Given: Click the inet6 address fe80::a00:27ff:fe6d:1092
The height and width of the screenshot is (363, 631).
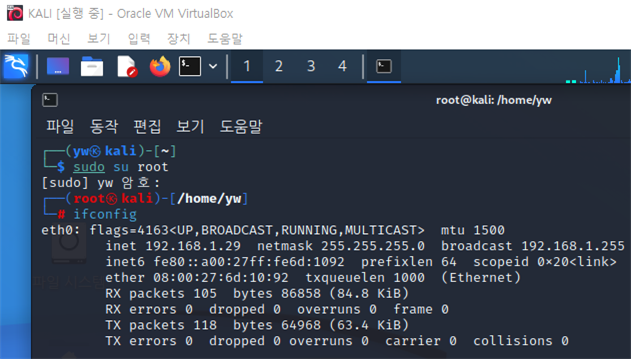Looking at the screenshot, I should (x=249, y=262).
